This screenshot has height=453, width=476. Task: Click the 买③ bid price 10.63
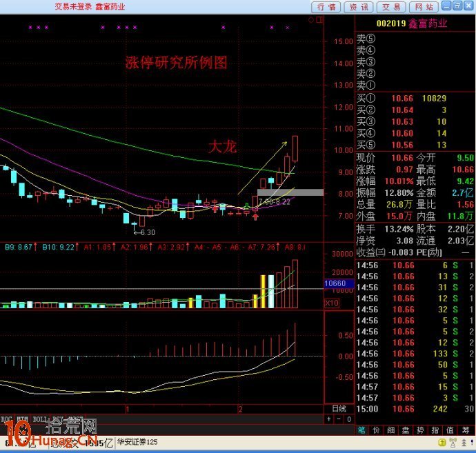coord(402,121)
